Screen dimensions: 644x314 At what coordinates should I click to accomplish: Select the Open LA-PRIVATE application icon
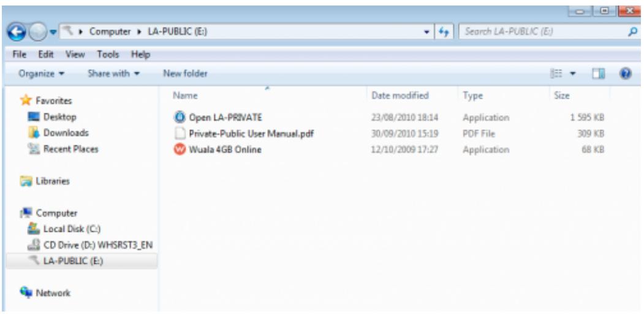179,118
